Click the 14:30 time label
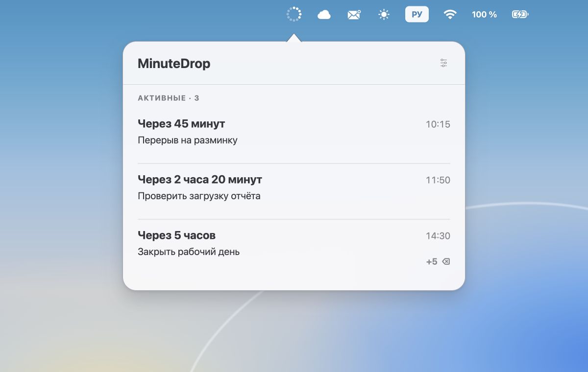Viewport: 588px width, 372px height. pos(438,236)
